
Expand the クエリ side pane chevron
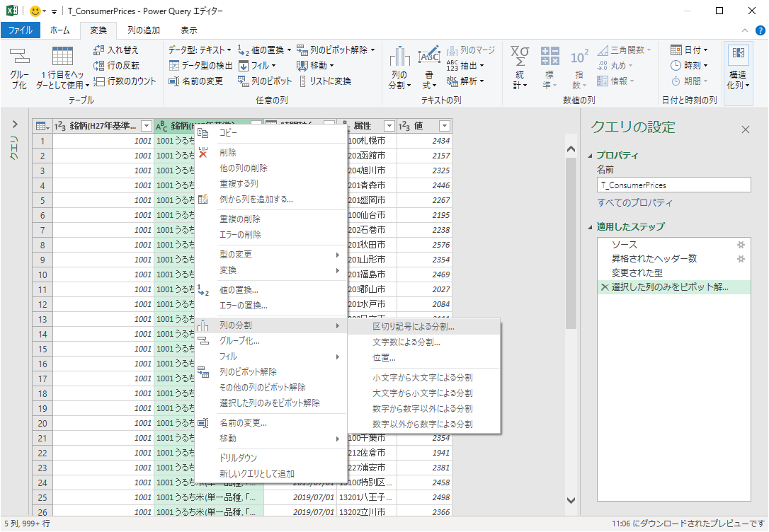[x=15, y=124]
